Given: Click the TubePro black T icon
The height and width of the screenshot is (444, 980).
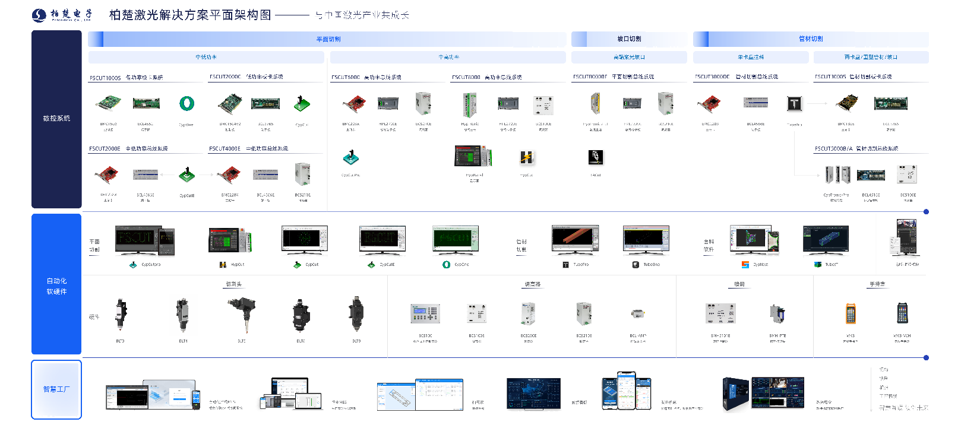Looking at the screenshot, I should point(794,104).
